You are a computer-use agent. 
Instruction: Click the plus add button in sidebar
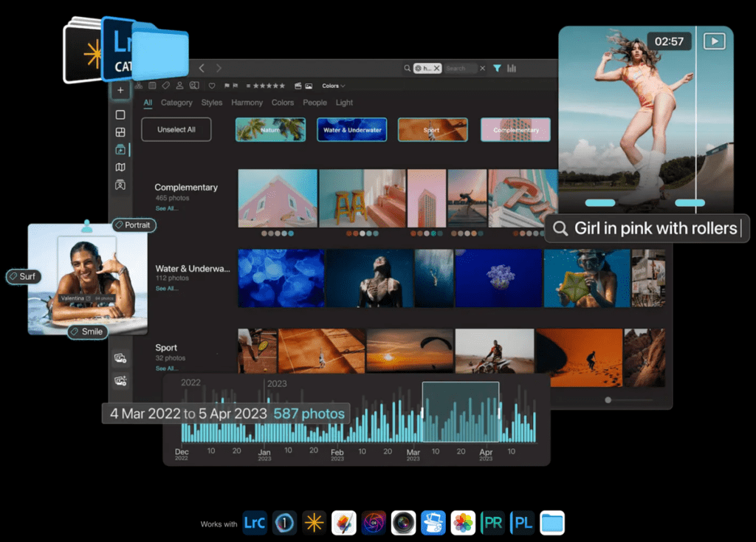[120, 90]
